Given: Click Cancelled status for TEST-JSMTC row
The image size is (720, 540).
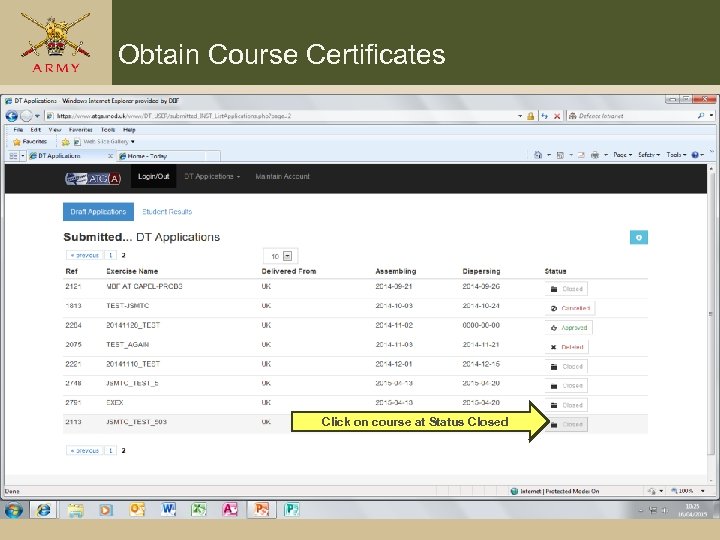Looking at the screenshot, I should click(x=570, y=308).
